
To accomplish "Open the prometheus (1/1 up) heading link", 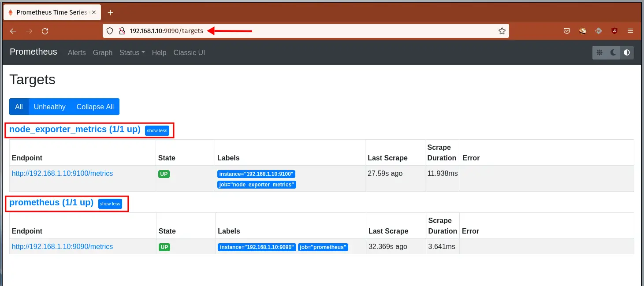I will (x=51, y=203).
